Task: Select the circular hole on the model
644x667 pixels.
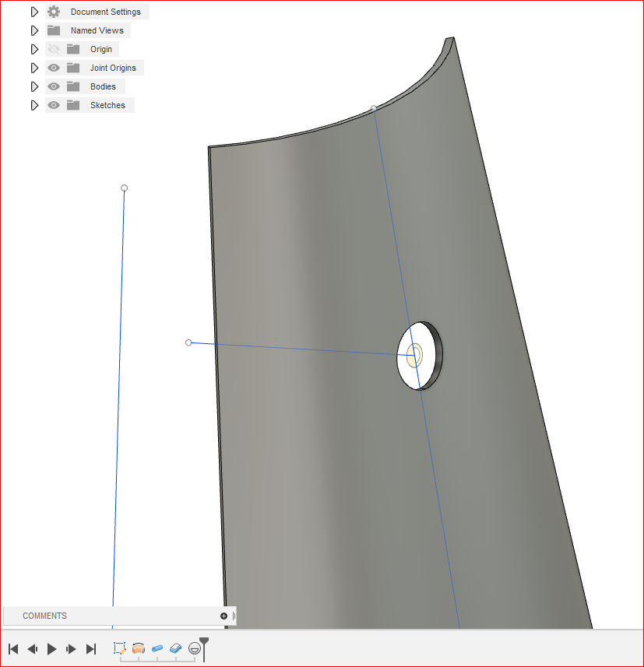Action: (418, 355)
